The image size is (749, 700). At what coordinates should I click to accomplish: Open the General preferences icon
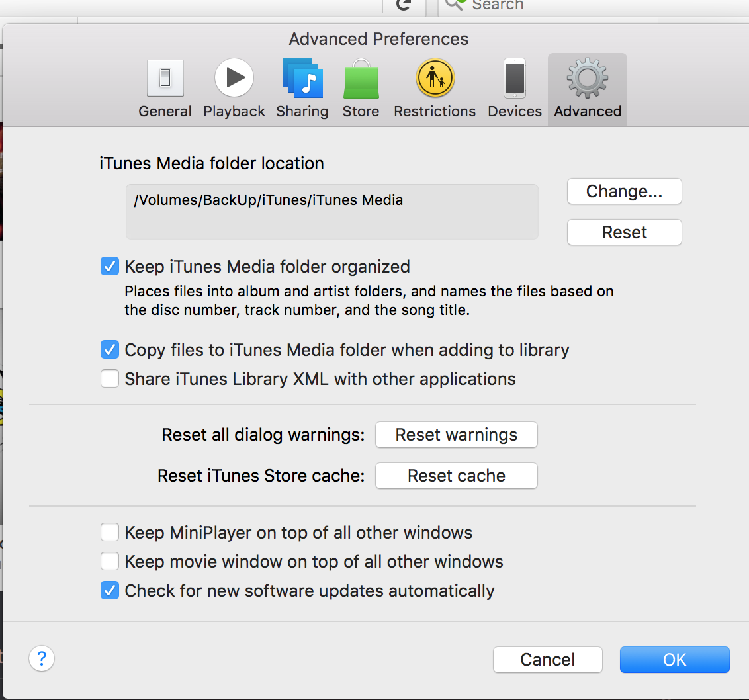coord(165,78)
